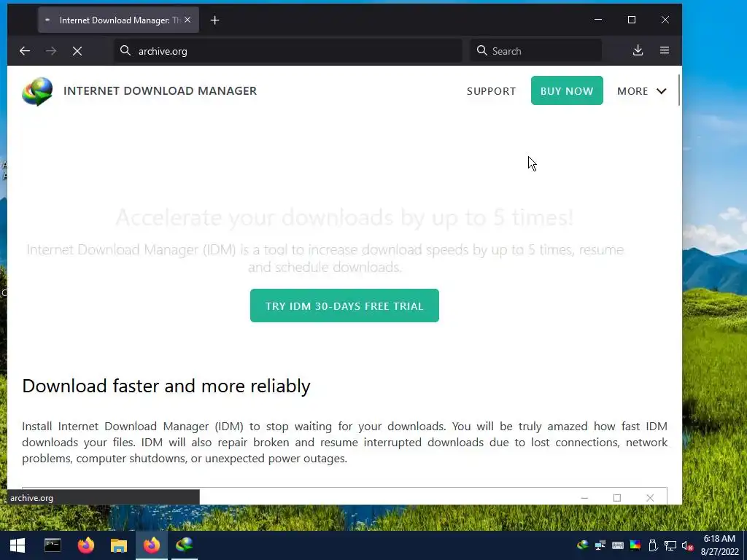Click the forward navigation arrow
This screenshot has width=747, height=560.
click(51, 50)
